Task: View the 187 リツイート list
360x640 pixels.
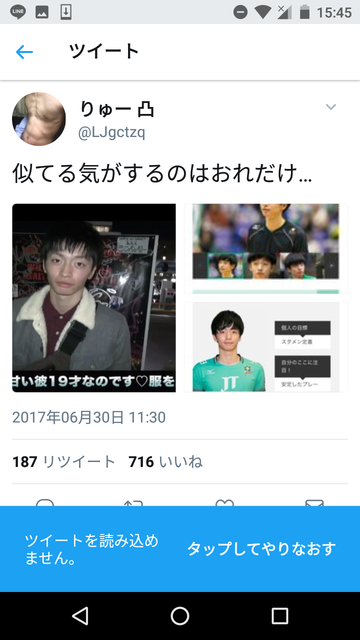Action: 64,462
